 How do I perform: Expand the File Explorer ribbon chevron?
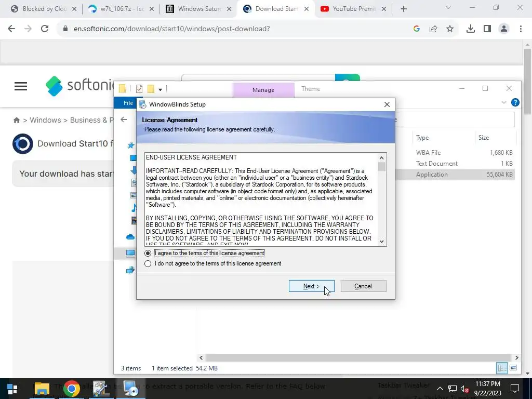(x=504, y=102)
